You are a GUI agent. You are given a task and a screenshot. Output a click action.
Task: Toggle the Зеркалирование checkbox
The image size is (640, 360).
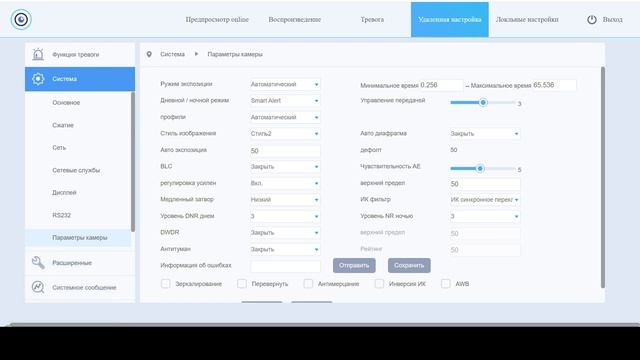[165, 284]
